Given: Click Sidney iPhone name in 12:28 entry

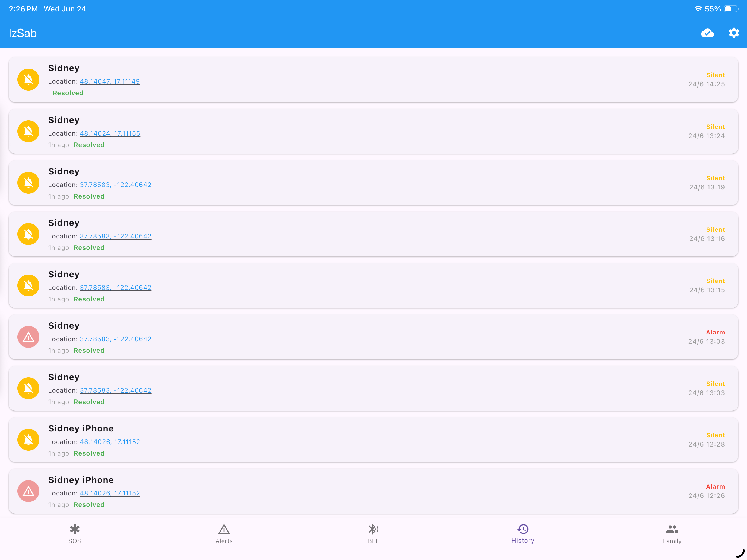Looking at the screenshot, I should coord(81,428).
